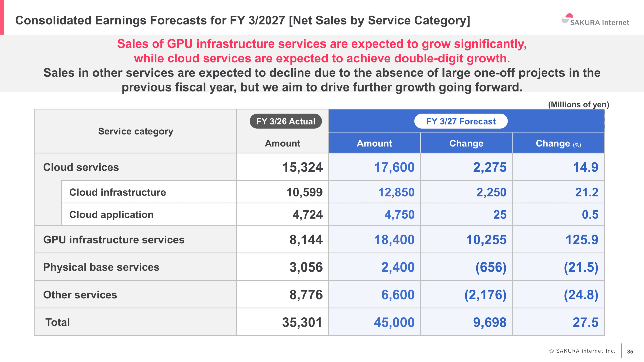The height and width of the screenshot is (362, 644).
Task: Select the Total row label
Action: [x=57, y=322]
